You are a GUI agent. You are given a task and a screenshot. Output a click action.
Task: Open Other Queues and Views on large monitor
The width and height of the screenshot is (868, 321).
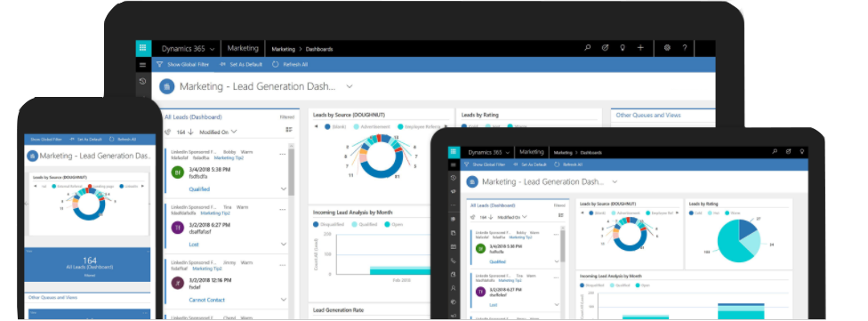click(x=648, y=115)
